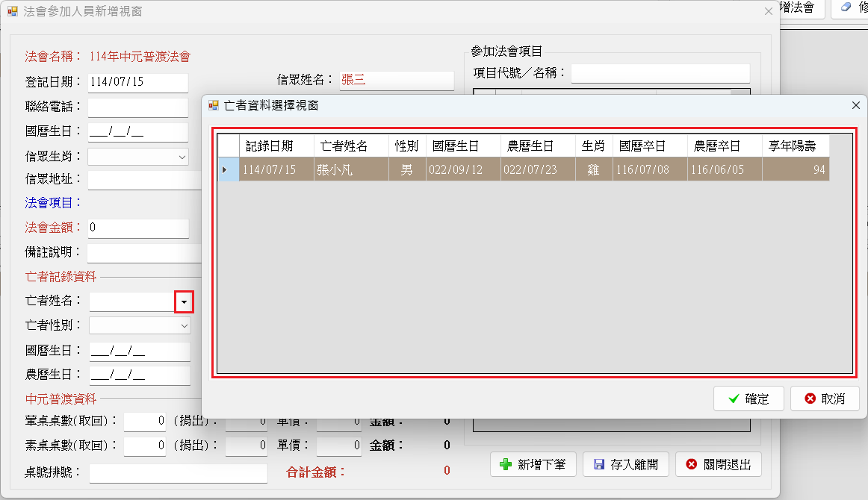Click cell 116/06/05 in the grid
Image resolution: width=868 pixels, height=500 pixels.
724,169
